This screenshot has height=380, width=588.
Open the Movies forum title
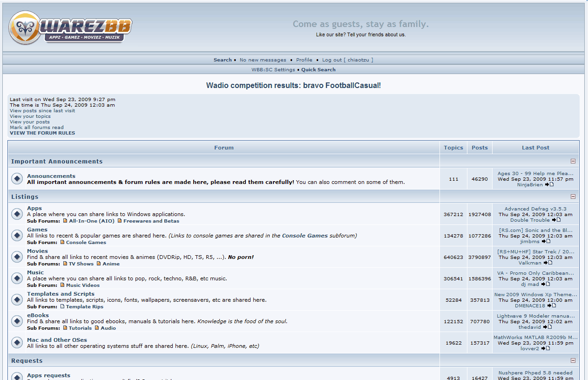pyautogui.click(x=37, y=251)
